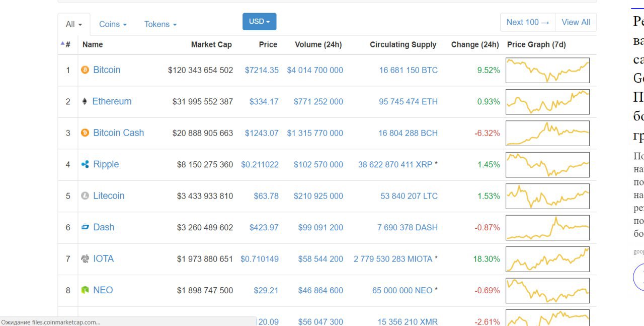Open the All filter dropdown
The image size is (644, 326).
click(x=74, y=24)
